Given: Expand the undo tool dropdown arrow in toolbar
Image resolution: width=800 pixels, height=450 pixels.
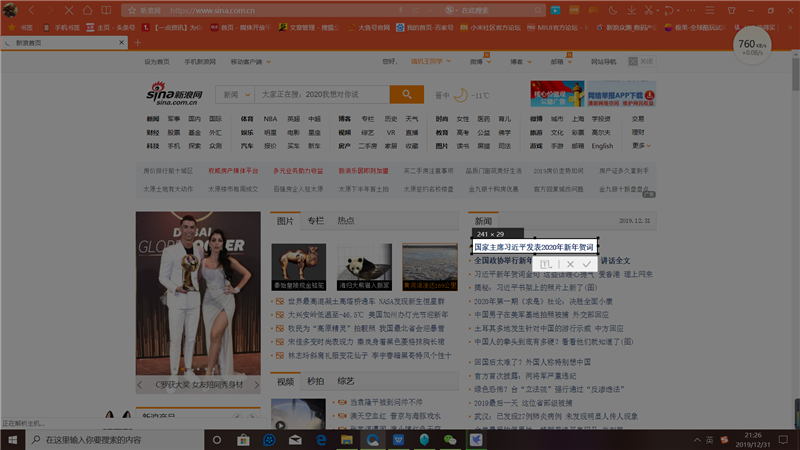Looking at the screenshot, I should pyautogui.click(x=678, y=10).
